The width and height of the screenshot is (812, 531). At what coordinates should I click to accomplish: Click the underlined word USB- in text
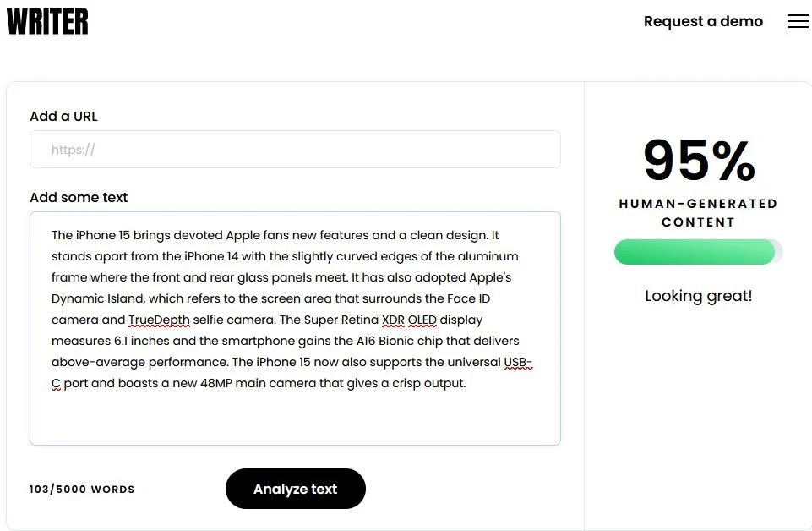pos(518,362)
